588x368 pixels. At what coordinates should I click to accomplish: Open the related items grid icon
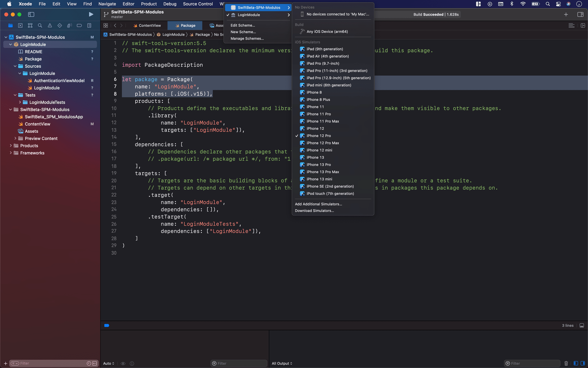pyautogui.click(x=106, y=26)
